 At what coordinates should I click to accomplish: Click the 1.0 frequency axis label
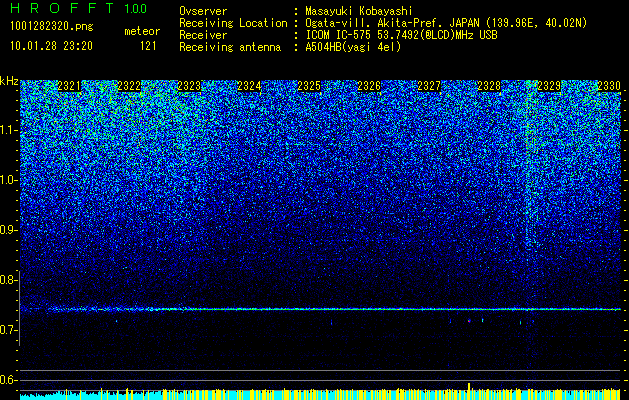8,180
